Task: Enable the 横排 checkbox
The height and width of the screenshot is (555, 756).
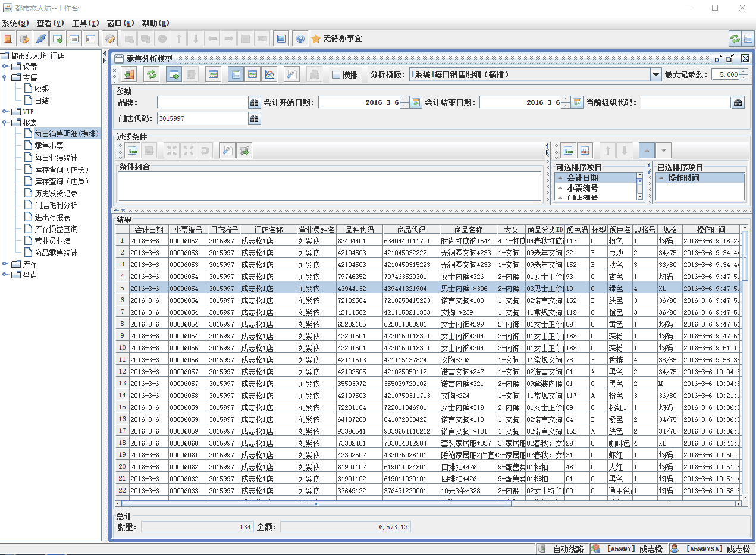Action: click(x=336, y=75)
